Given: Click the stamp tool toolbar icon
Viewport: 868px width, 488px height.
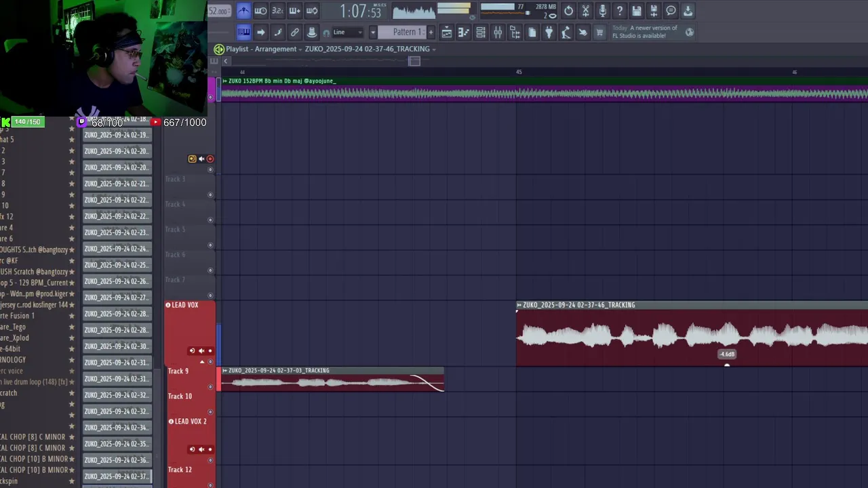Looking at the screenshot, I should [x=312, y=32].
